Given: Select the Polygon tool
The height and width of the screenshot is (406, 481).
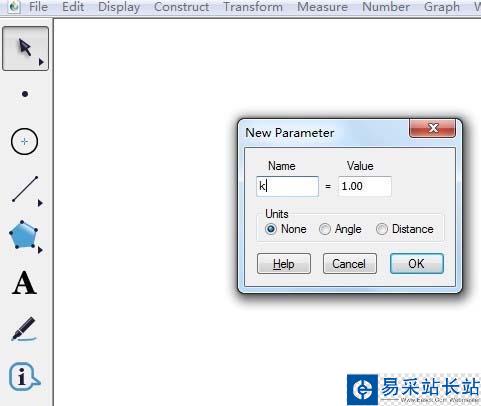Looking at the screenshot, I should pyautogui.click(x=23, y=235).
